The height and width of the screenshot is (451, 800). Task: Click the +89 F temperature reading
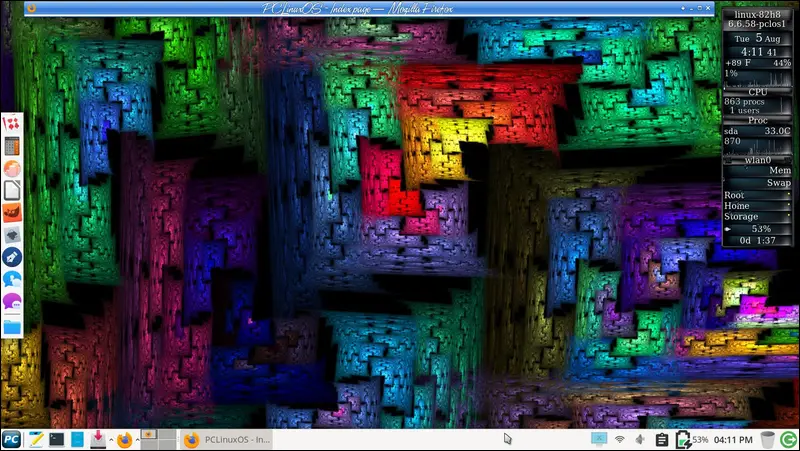[x=738, y=63]
